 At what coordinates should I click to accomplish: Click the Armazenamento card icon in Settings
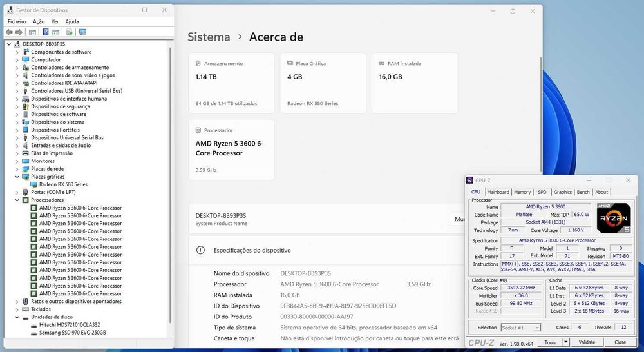tap(198, 63)
